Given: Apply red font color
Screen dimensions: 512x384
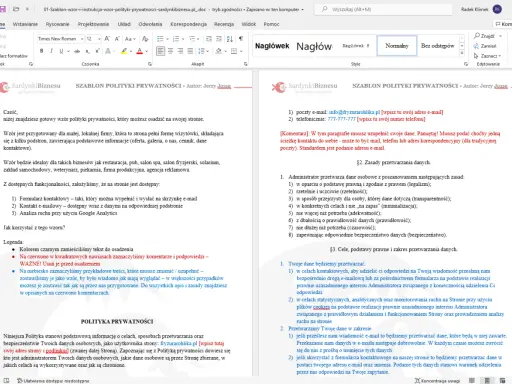Looking at the screenshot, I should coord(140,51).
